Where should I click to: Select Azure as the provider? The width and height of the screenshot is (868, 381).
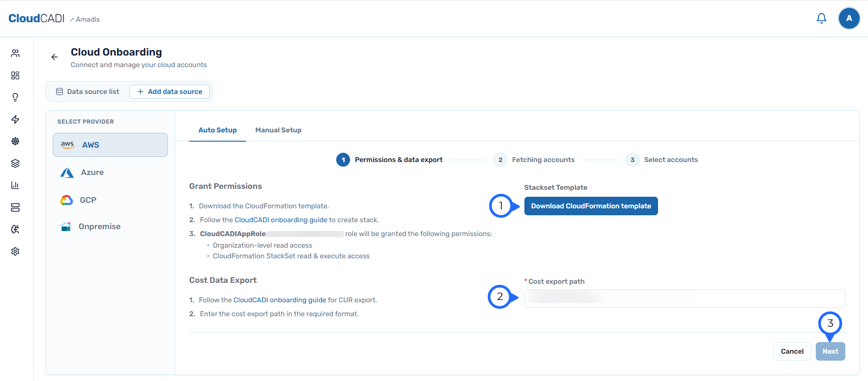pos(110,172)
